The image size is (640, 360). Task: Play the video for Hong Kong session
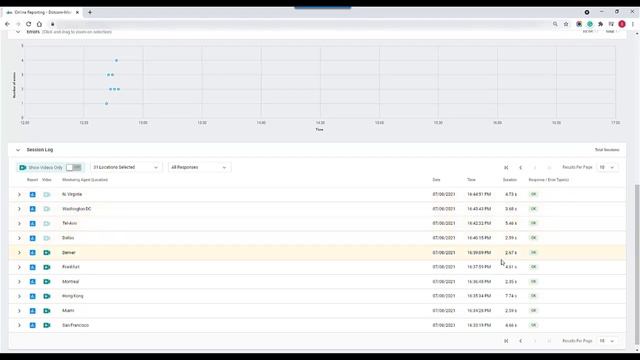[47, 296]
